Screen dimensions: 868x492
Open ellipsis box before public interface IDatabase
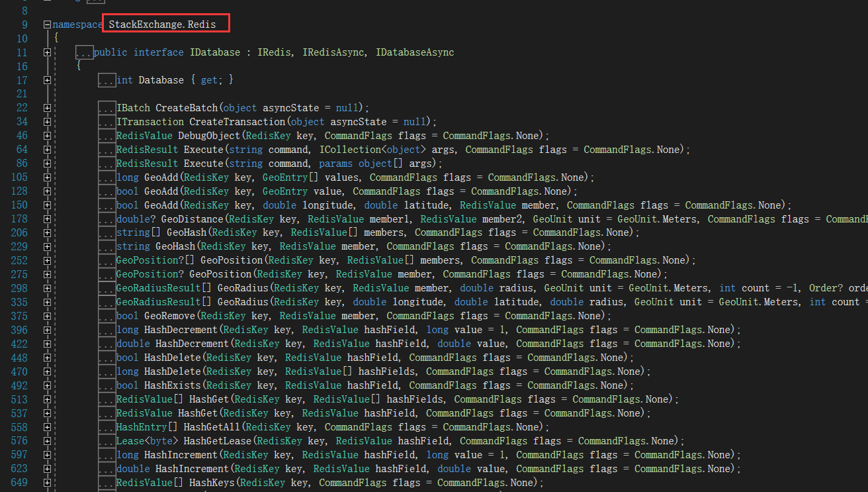coord(84,52)
